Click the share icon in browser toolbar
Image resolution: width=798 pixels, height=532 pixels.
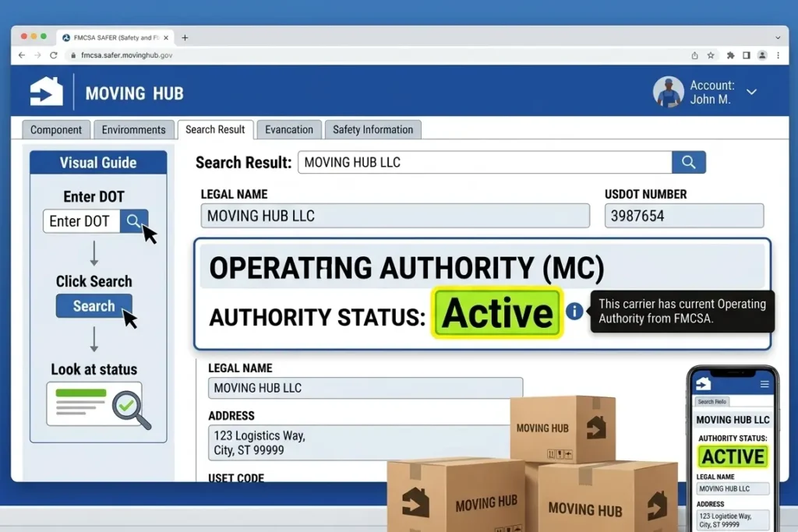click(x=694, y=55)
